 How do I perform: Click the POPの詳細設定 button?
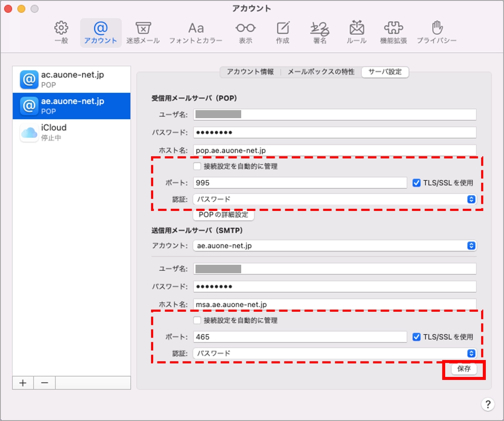point(223,215)
